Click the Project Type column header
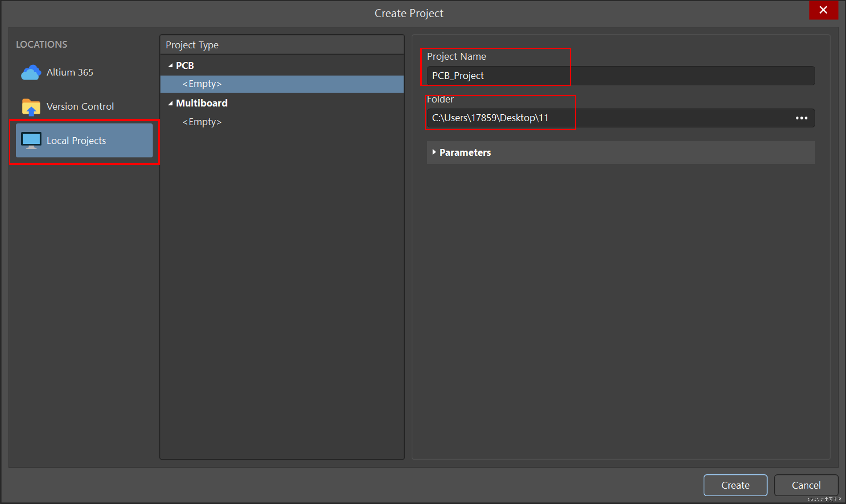The width and height of the screenshot is (846, 504). coord(192,45)
